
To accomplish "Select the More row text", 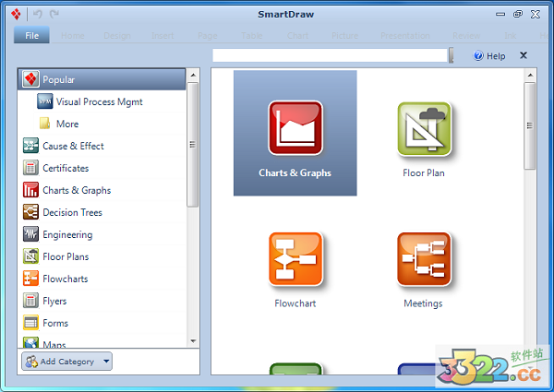I will click(x=67, y=124).
